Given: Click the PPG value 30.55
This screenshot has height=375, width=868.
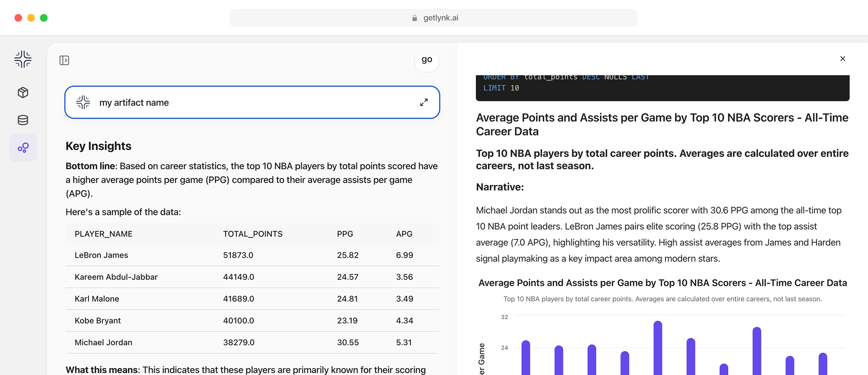Looking at the screenshot, I should coord(348,342).
